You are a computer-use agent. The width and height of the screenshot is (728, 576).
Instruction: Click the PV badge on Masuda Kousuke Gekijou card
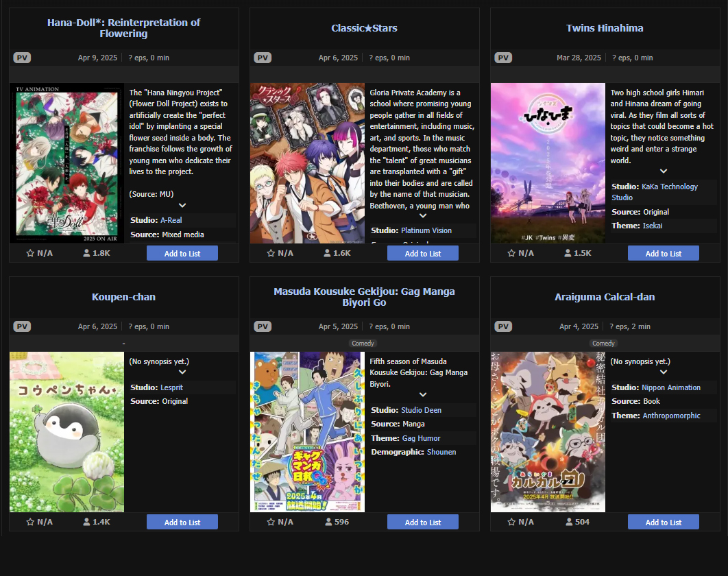coord(263,326)
